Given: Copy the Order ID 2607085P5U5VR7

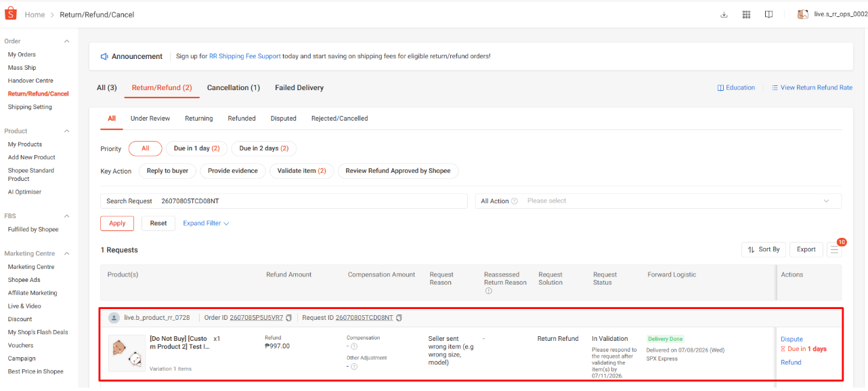Looking at the screenshot, I should (289, 318).
